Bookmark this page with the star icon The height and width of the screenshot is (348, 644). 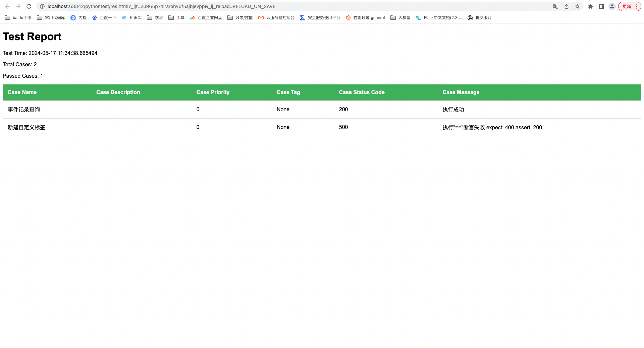pos(577,6)
